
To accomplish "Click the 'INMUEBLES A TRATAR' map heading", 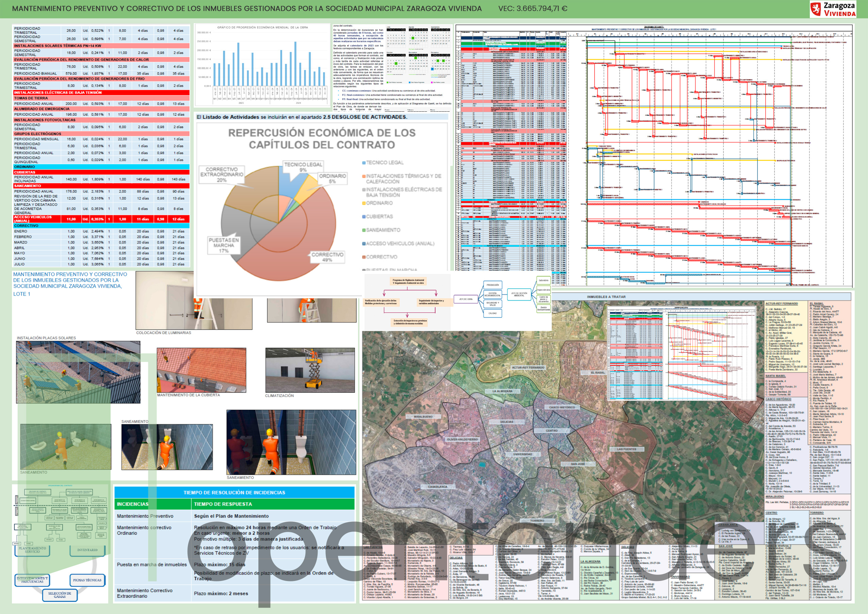I will point(606,297).
